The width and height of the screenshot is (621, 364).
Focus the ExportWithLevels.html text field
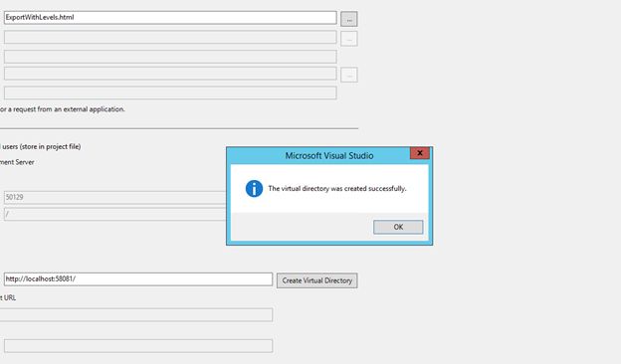tap(170, 18)
